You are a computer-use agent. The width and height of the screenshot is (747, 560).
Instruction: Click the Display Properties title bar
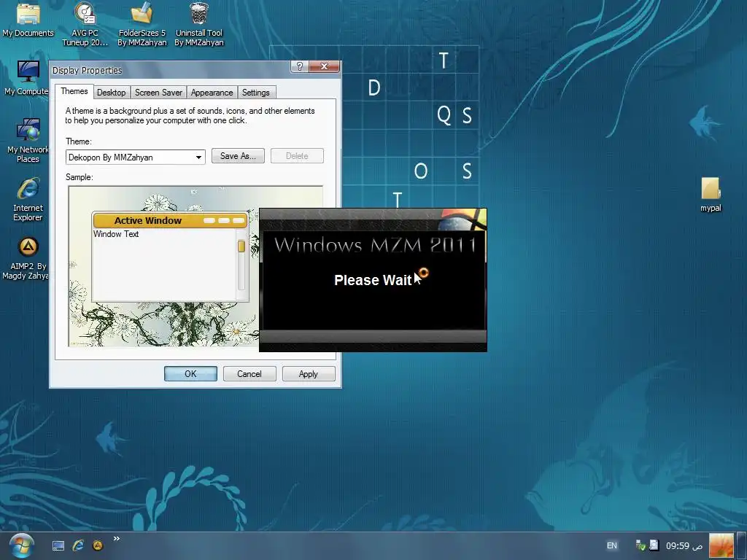click(169, 71)
